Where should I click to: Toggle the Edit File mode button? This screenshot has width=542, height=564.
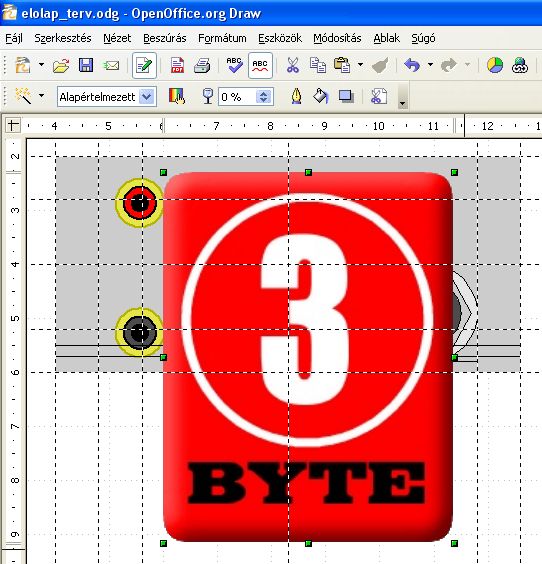144,65
